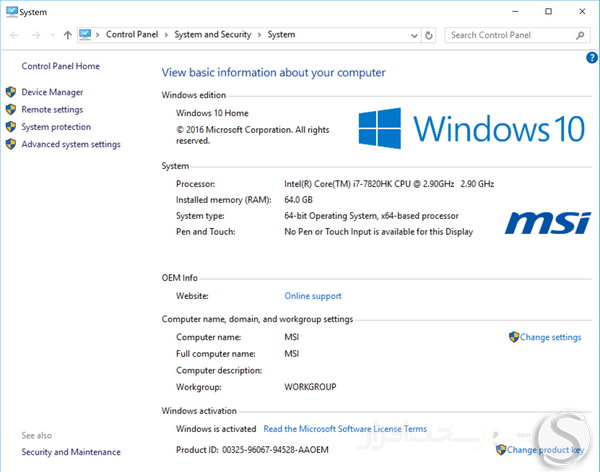Click the Up arrow navigation button

coord(67,35)
